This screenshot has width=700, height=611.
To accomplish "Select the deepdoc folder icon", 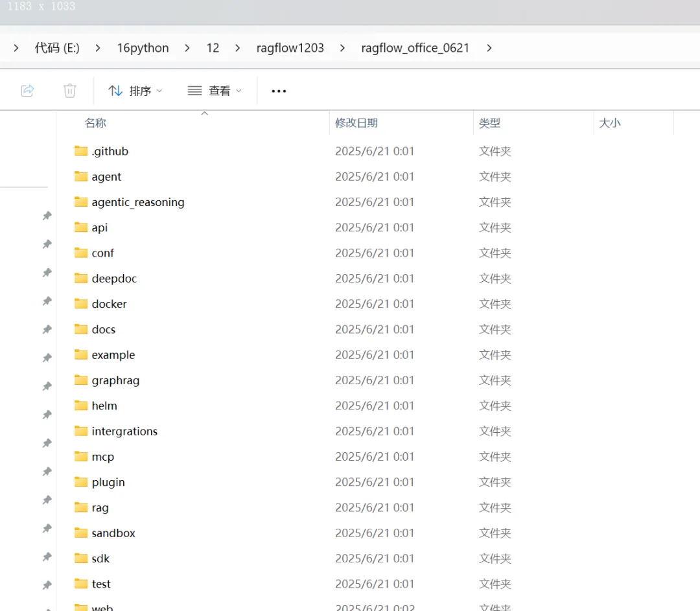I will 81,278.
